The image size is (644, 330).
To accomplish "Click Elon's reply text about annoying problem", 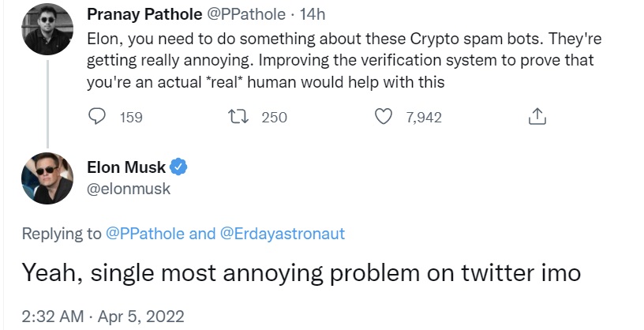I will 301,273.
